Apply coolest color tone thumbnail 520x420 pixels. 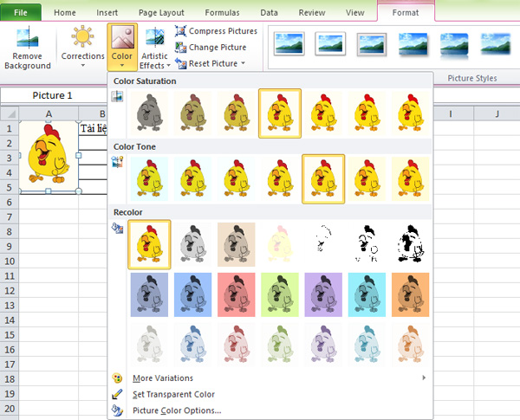pos(149,179)
